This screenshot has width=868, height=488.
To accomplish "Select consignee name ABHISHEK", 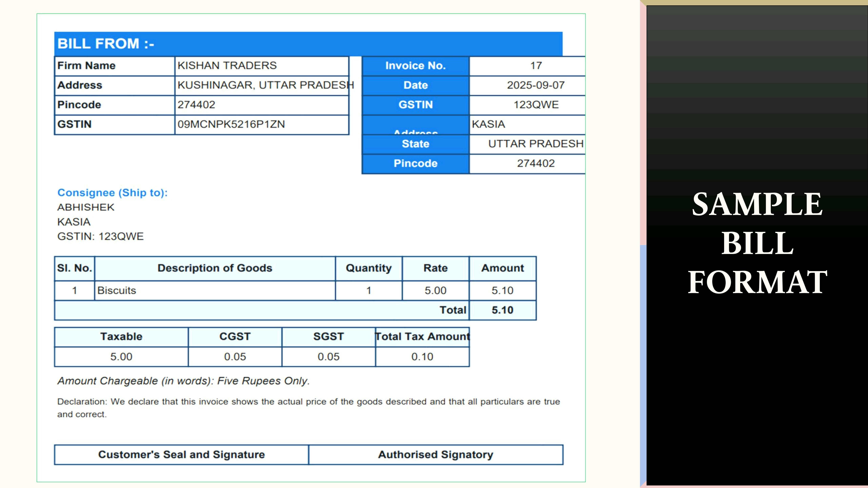I will click(x=86, y=207).
